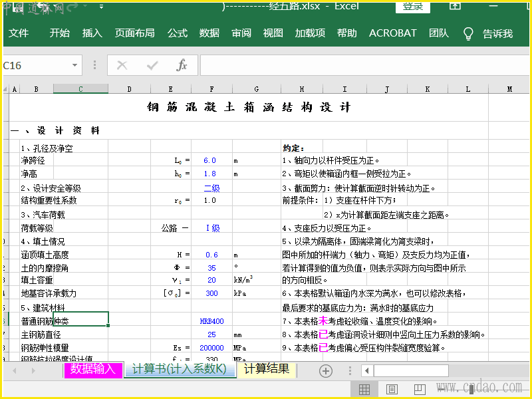Switch to Normal view icon in status bar
Image resolution: width=532 pixels, height=399 pixels.
click(364, 389)
